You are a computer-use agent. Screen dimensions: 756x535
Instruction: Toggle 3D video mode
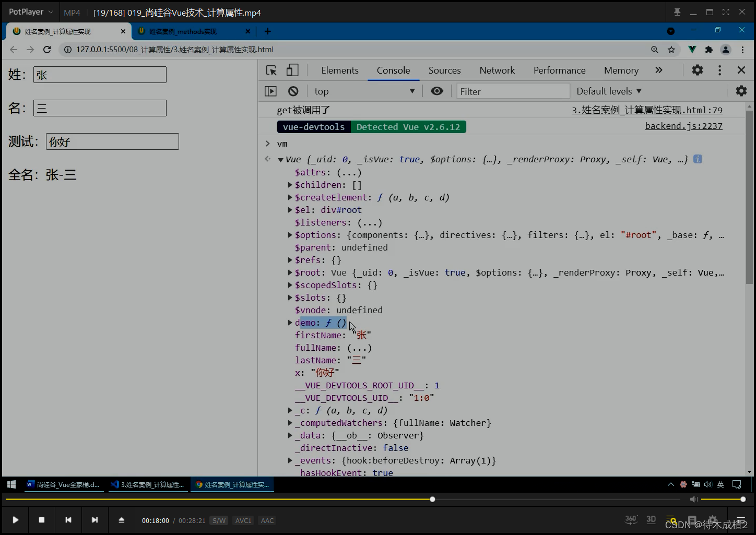pos(651,519)
